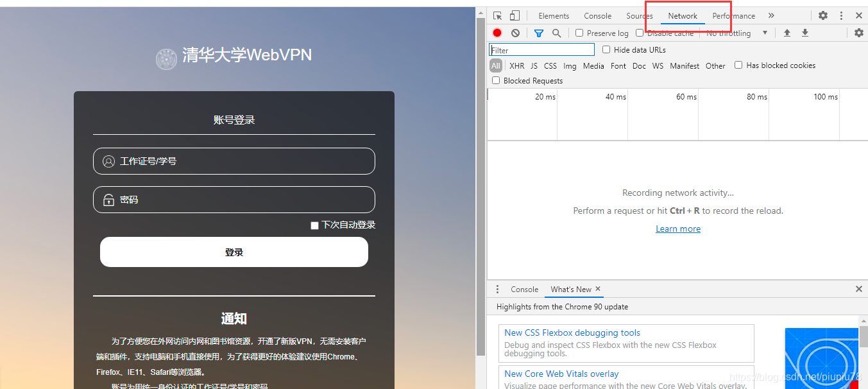The width and height of the screenshot is (868, 389).
Task: Click the 工作证号/学号 ID input field
Action: click(x=234, y=161)
